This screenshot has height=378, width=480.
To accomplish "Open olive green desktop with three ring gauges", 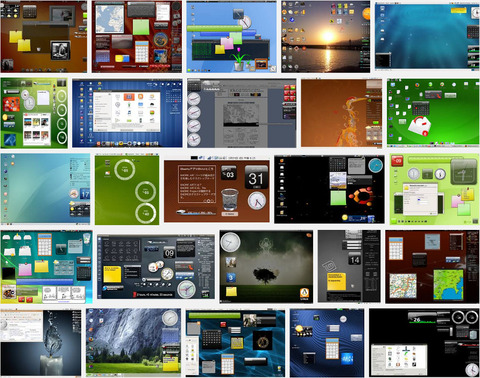I will pos(127,189).
